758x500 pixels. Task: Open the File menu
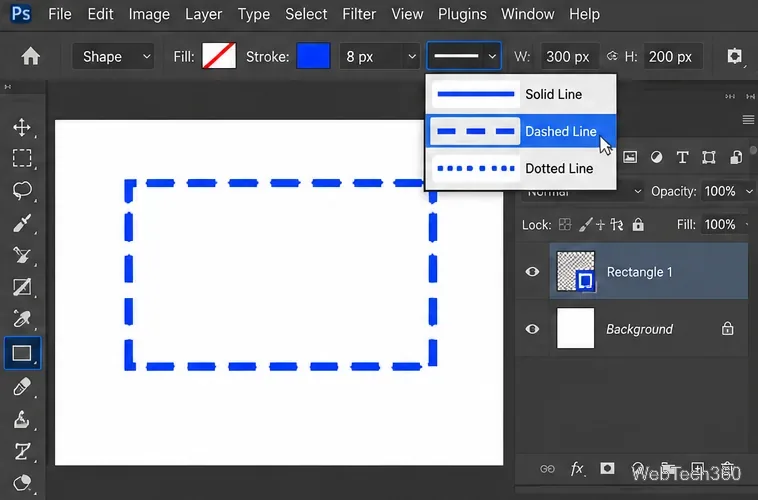pos(60,14)
